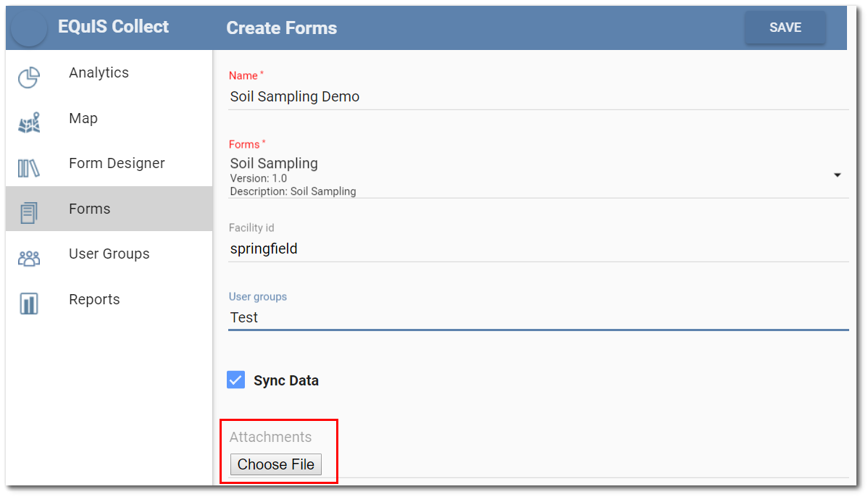Focus the User groups field containing Test
The image size is (868, 497).
538,317
